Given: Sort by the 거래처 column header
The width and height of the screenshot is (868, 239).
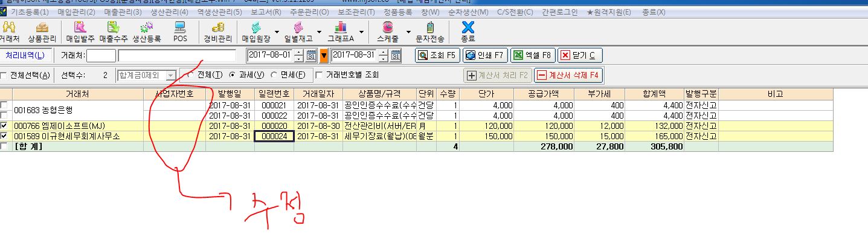Looking at the screenshot, I should point(77,94).
